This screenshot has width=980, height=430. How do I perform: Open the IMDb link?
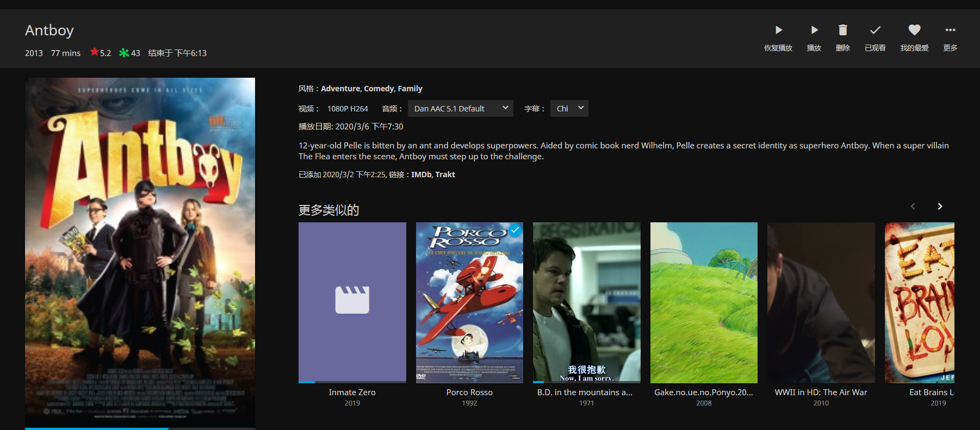pyautogui.click(x=421, y=175)
